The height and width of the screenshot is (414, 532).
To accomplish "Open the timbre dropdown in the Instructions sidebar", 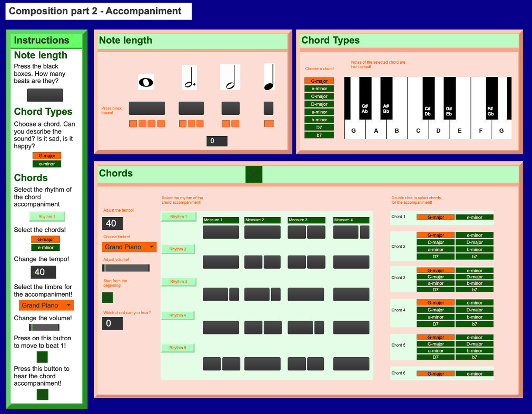I will 46,305.
